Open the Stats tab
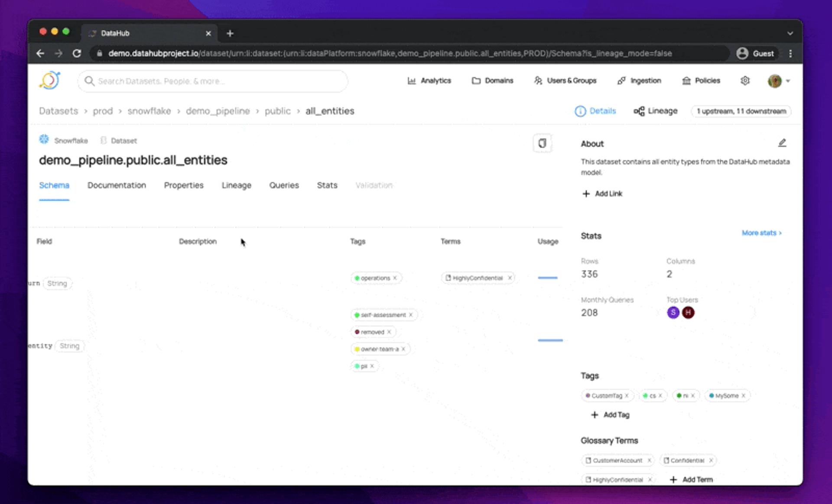Screen dimensions: 832x504 pos(327,185)
